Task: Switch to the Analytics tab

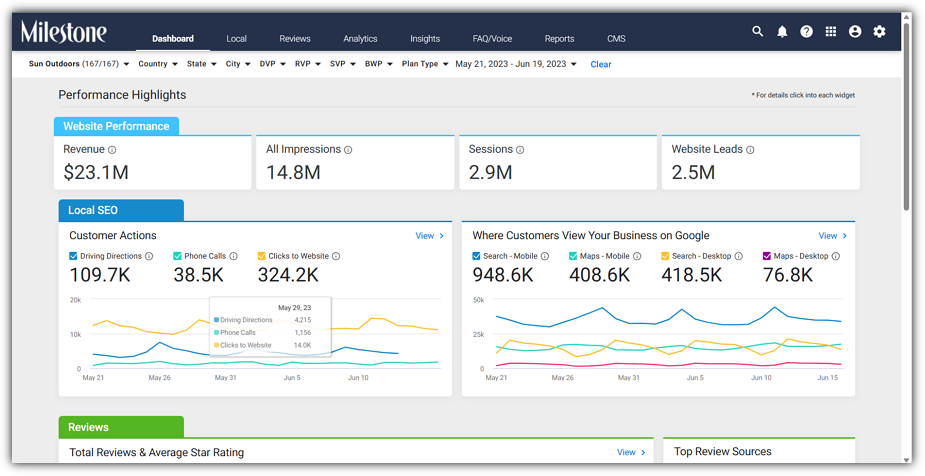Action: 360,38
